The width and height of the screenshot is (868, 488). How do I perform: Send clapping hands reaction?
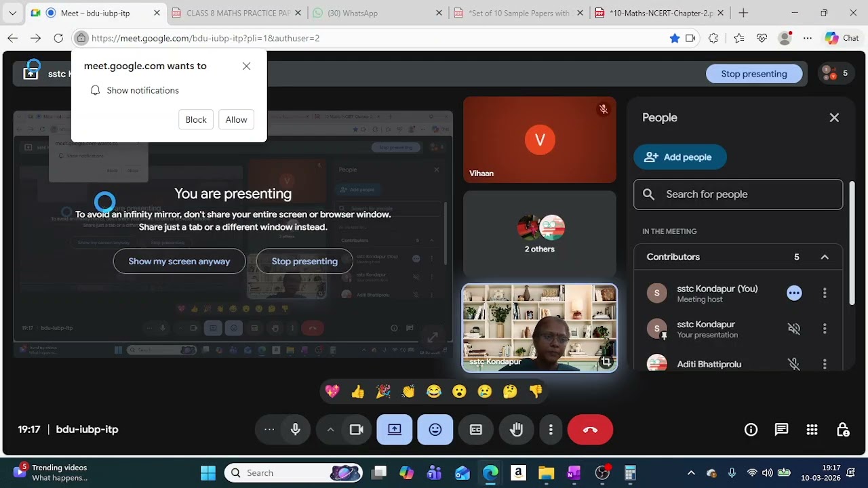coord(408,391)
